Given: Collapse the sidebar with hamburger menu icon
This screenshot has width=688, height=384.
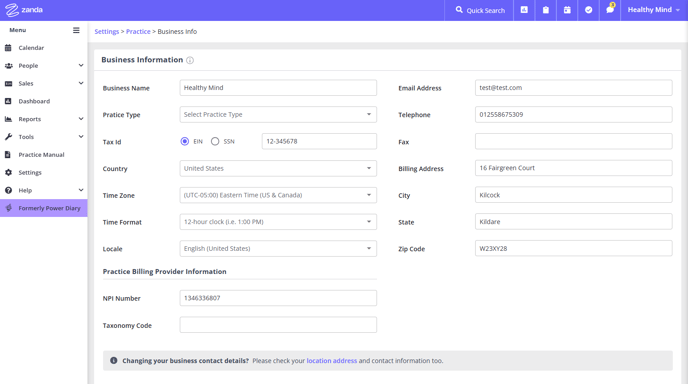Looking at the screenshot, I should click(x=76, y=30).
